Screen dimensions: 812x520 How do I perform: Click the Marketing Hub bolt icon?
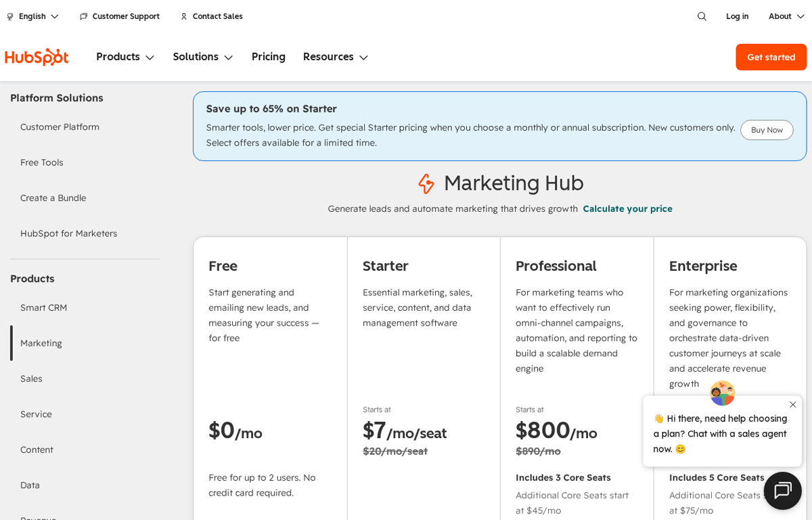426,183
